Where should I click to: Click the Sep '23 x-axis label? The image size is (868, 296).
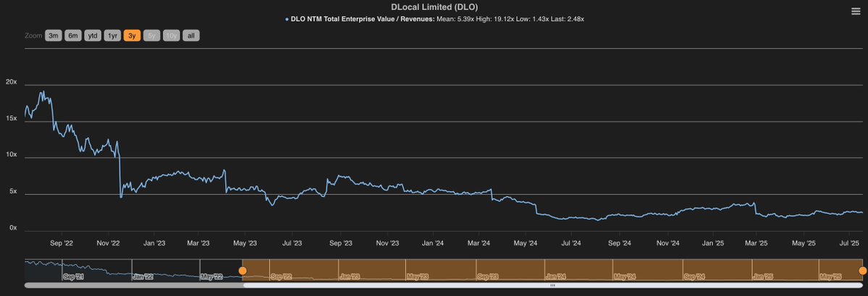click(x=340, y=243)
